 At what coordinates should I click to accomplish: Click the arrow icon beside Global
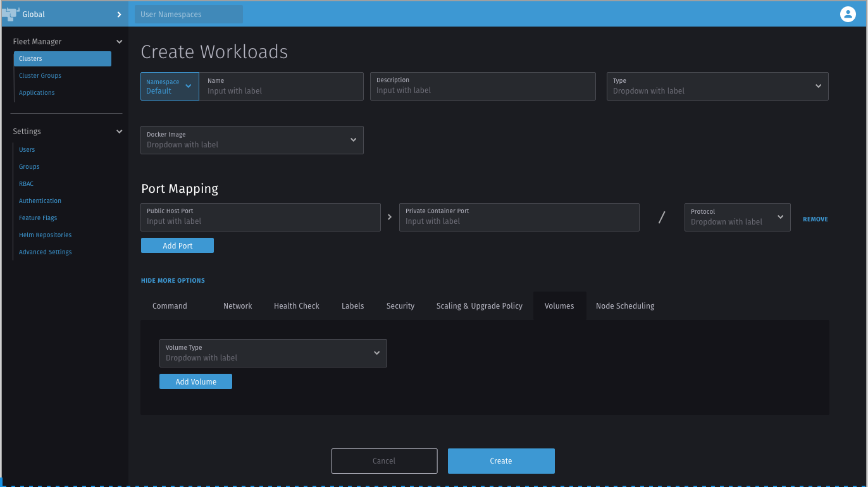[119, 14]
